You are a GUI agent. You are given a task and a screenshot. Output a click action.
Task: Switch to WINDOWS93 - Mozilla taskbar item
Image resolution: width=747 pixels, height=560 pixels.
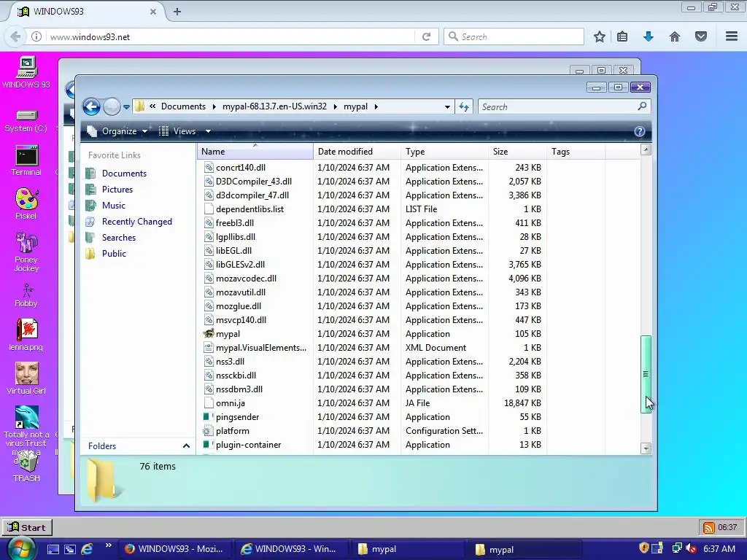pos(174,549)
